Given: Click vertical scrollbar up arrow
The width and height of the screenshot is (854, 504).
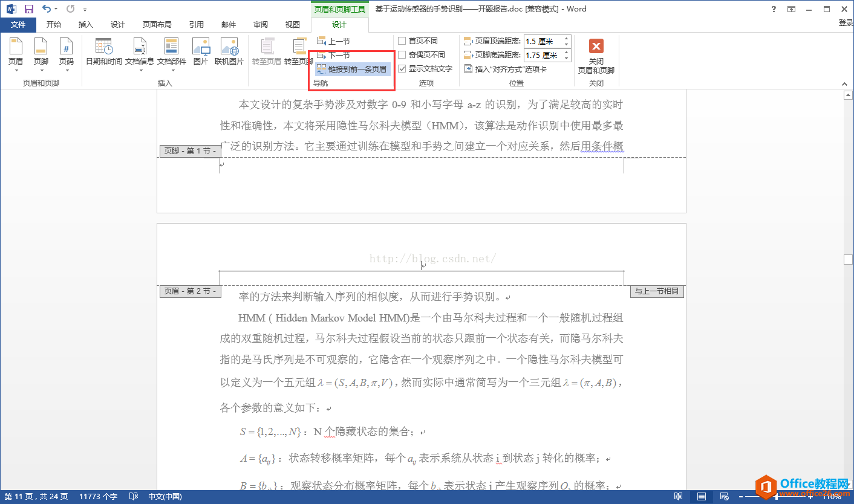Looking at the screenshot, I should [x=849, y=95].
